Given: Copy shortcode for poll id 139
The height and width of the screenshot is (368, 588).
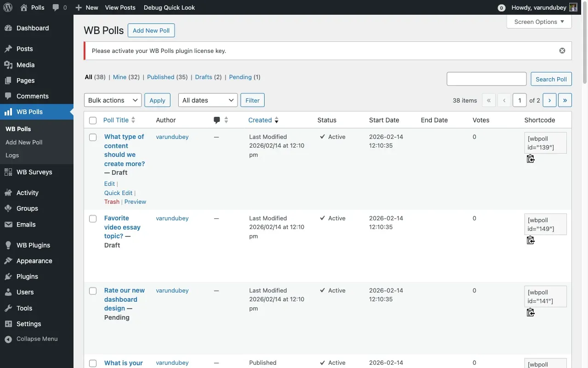Looking at the screenshot, I should 531,159.
